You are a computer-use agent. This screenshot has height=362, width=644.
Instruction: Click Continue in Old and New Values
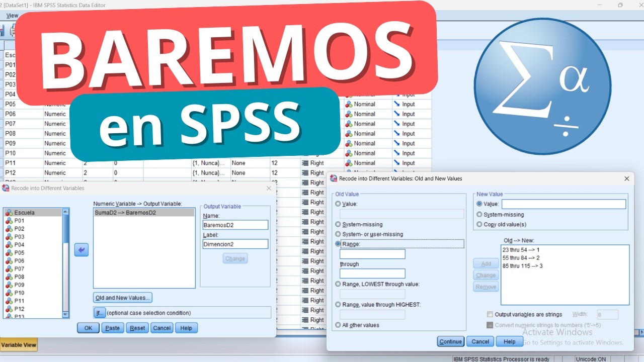pos(450,341)
